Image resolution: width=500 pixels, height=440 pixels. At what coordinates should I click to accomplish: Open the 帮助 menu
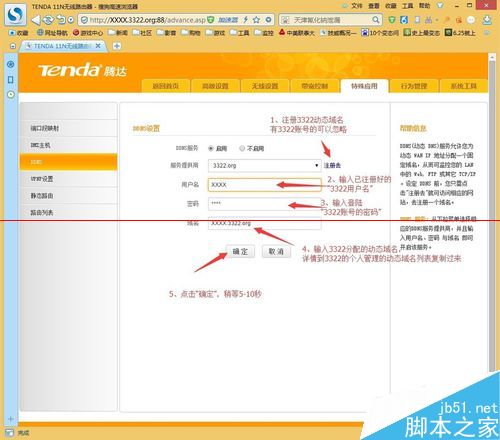[424, 6]
